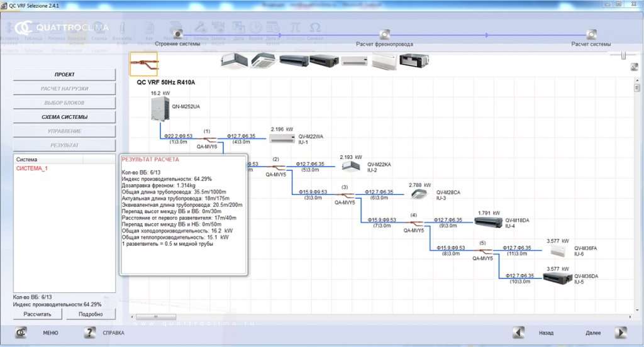Open the СХЕМА СИСТЕМЫ section
Image resolution: width=644 pixels, height=347 pixels.
point(65,117)
